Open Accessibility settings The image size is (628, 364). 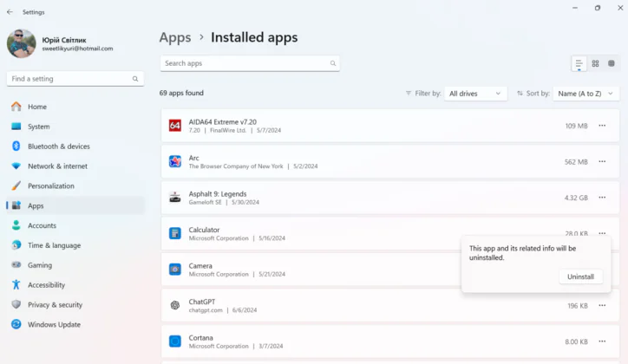[75, 285]
